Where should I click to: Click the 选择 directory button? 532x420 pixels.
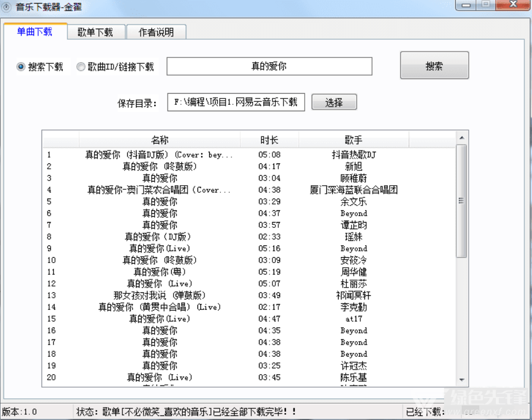[334, 102]
